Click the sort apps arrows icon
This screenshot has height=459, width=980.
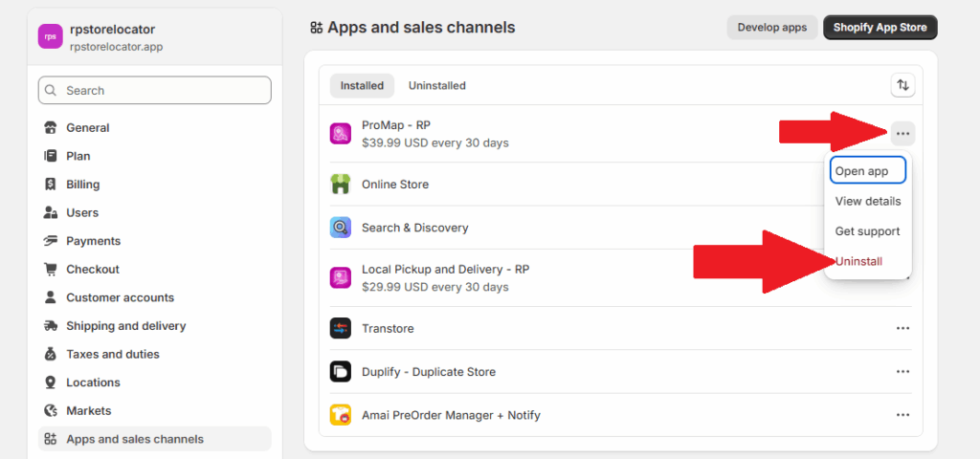[902, 85]
